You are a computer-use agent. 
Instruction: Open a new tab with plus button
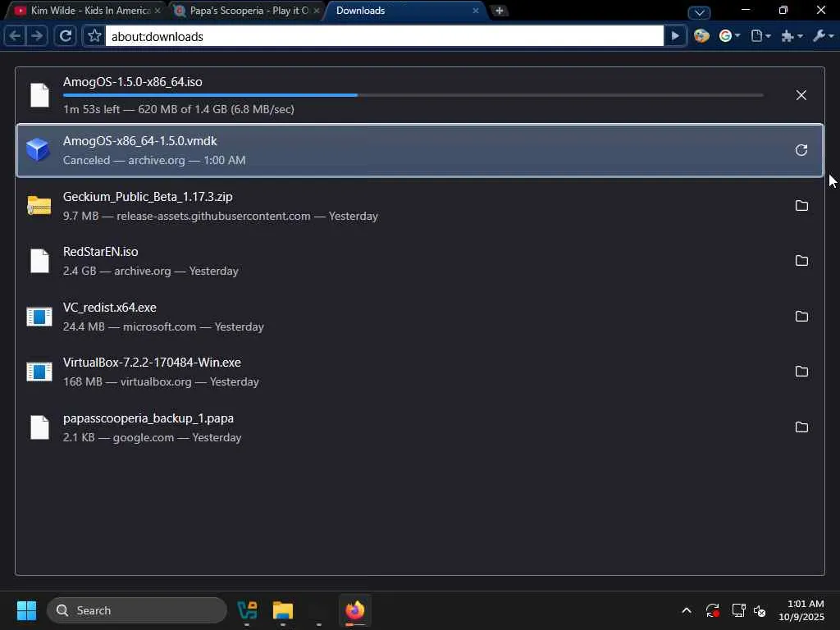tap(500, 11)
